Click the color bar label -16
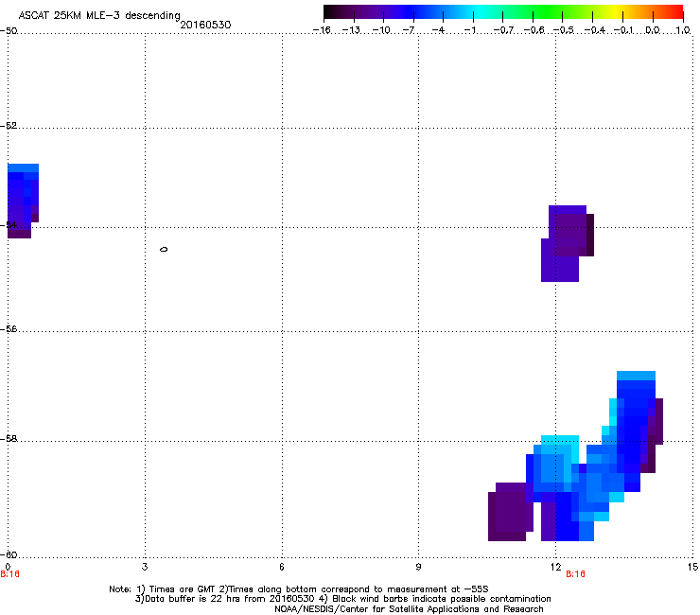 point(322,30)
